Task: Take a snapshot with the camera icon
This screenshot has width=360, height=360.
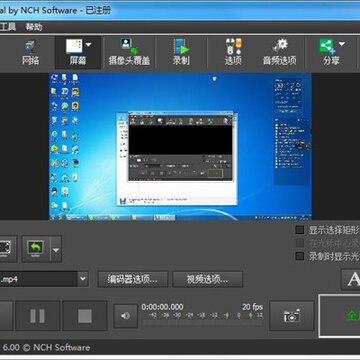Action: [292, 316]
